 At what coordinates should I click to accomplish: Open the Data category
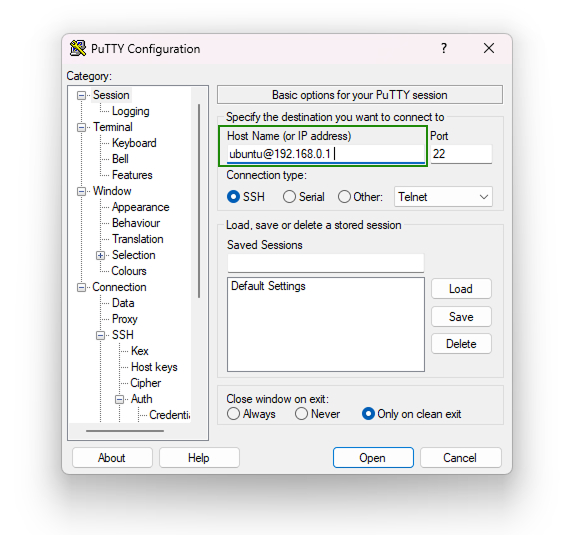pyautogui.click(x=123, y=303)
